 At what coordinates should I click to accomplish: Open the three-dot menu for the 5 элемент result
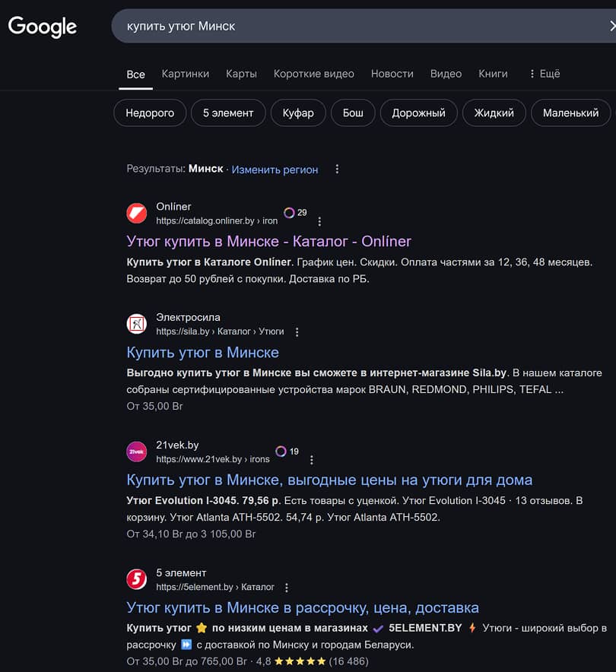tap(287, 588)
